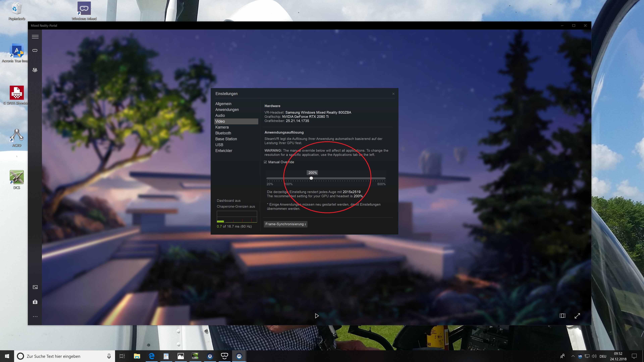Open the People icon in the system tray
644x362 pixels.
click(562, 356)
